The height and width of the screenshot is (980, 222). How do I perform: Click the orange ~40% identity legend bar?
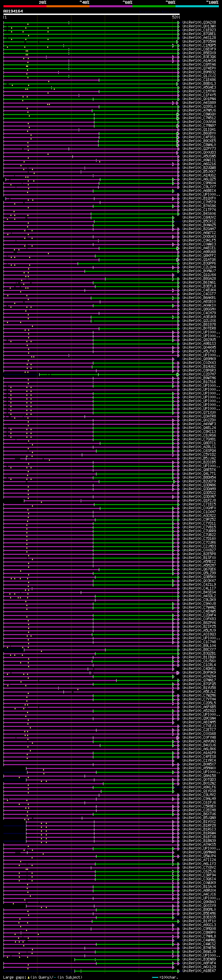(x=68, y=6)
